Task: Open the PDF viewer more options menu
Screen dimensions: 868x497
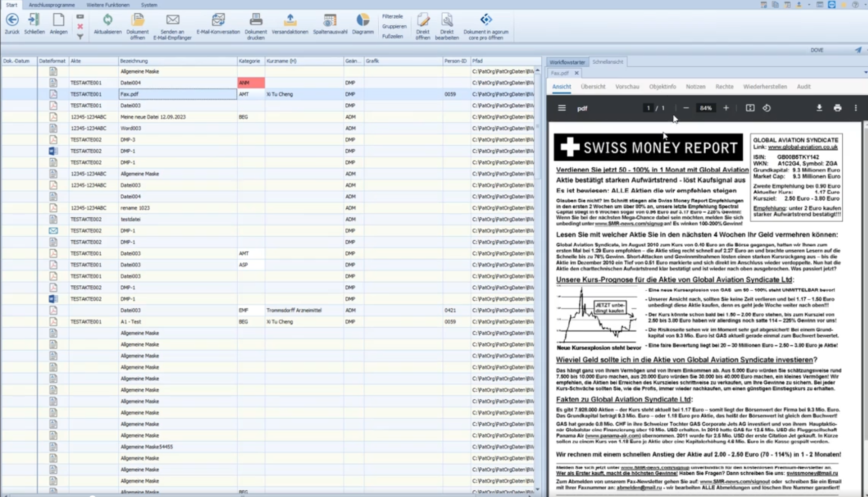Action: point(856,108)
